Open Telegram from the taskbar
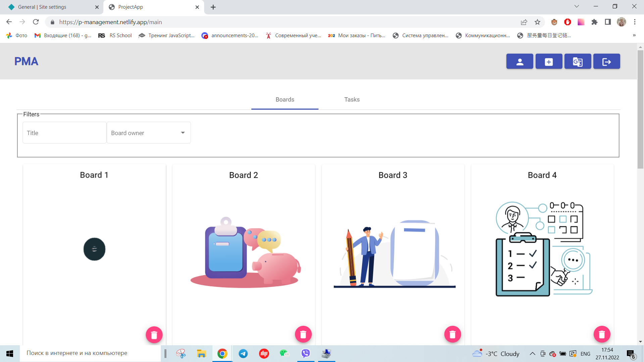The image size is (644, 362). [x=243, y=353]
